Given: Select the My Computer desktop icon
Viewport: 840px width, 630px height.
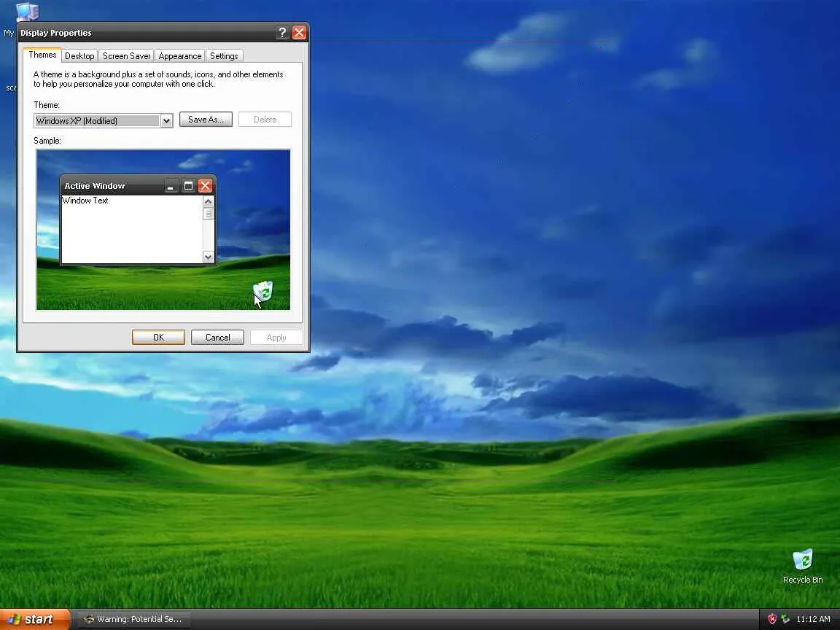Looking at the screenshot, I should pyautogui.click(x=27, y=12).
